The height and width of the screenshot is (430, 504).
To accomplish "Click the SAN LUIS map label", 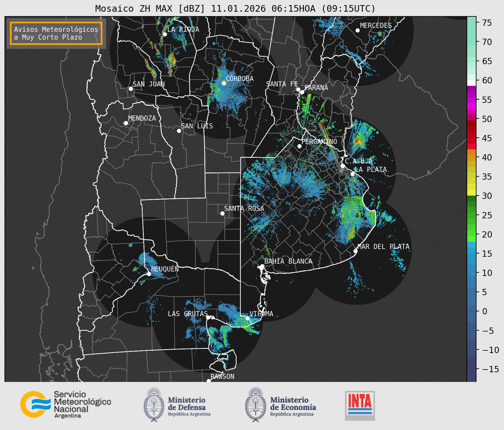I will (x=197, y=126).
